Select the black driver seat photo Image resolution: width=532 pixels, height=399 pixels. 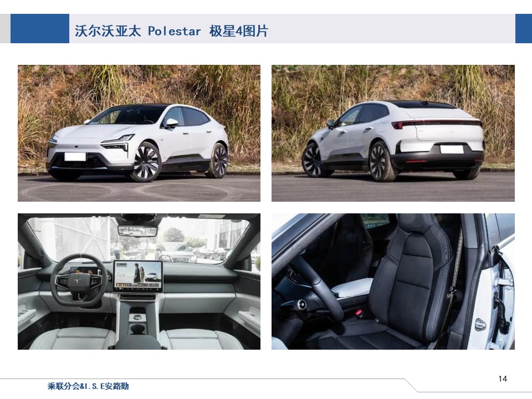coord(393,282)
